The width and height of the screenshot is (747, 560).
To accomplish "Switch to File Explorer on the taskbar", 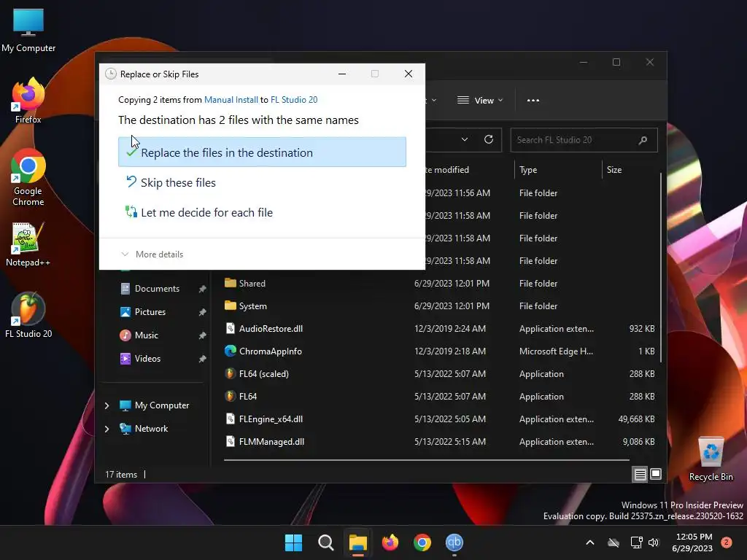I will (x=357, y=542).
